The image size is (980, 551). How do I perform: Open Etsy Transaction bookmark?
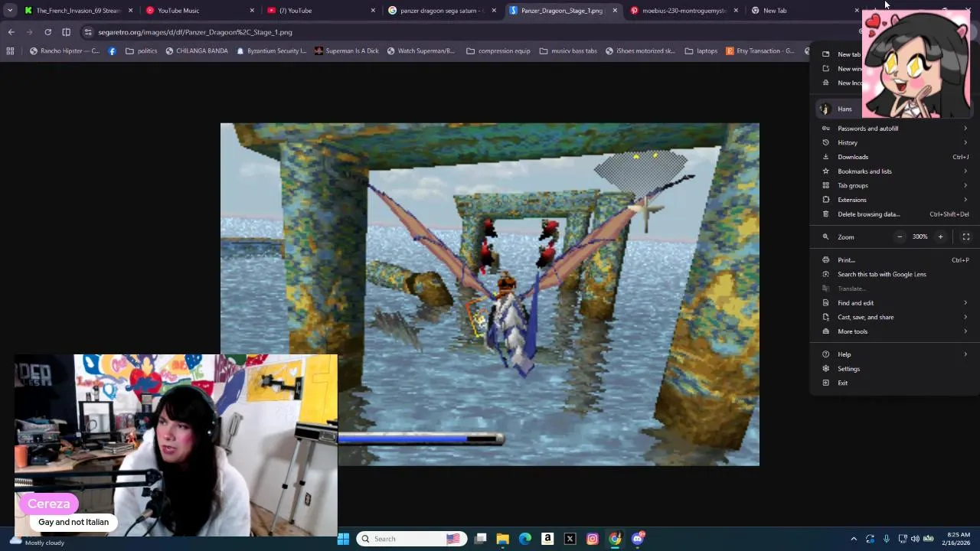click(x=759, y=51)
